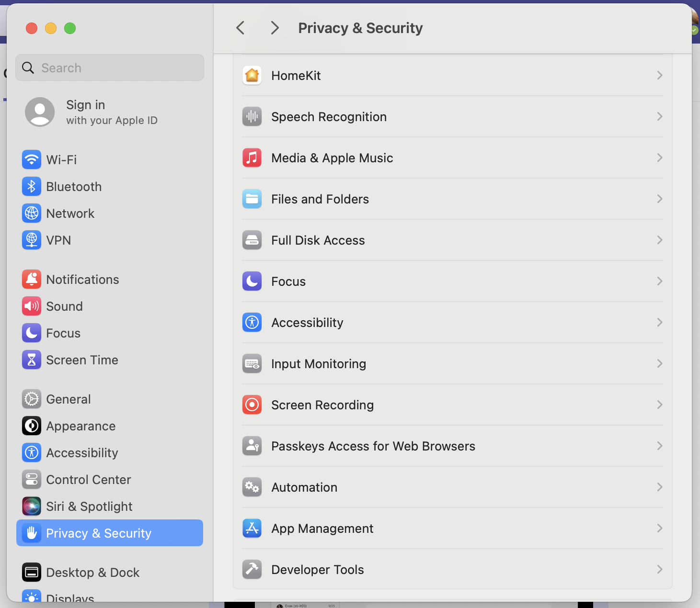Navigate forward with the right arrow
Screen dimensions: 700x608
click(x=275, y=28)
